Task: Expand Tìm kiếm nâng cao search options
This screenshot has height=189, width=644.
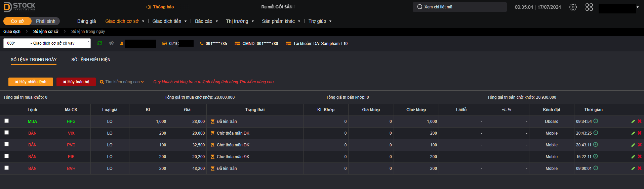Action: point(122,82)
